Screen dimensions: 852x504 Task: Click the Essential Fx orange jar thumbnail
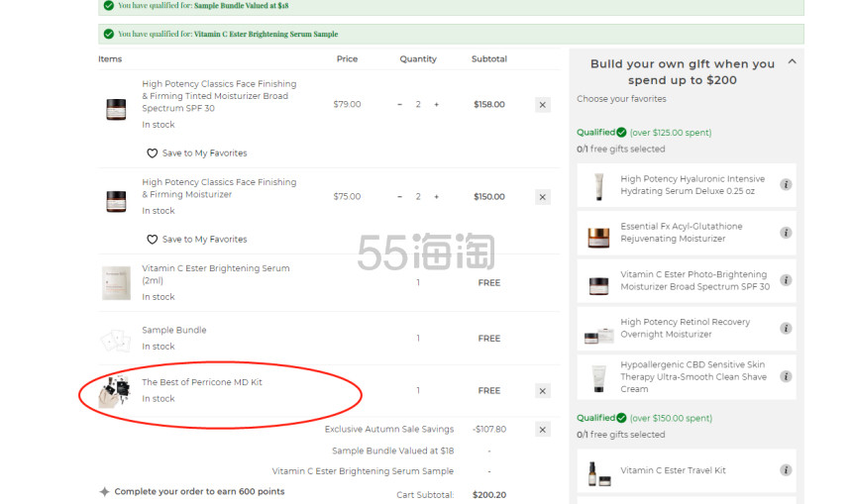pyautogui.click(x=598, y=238)
